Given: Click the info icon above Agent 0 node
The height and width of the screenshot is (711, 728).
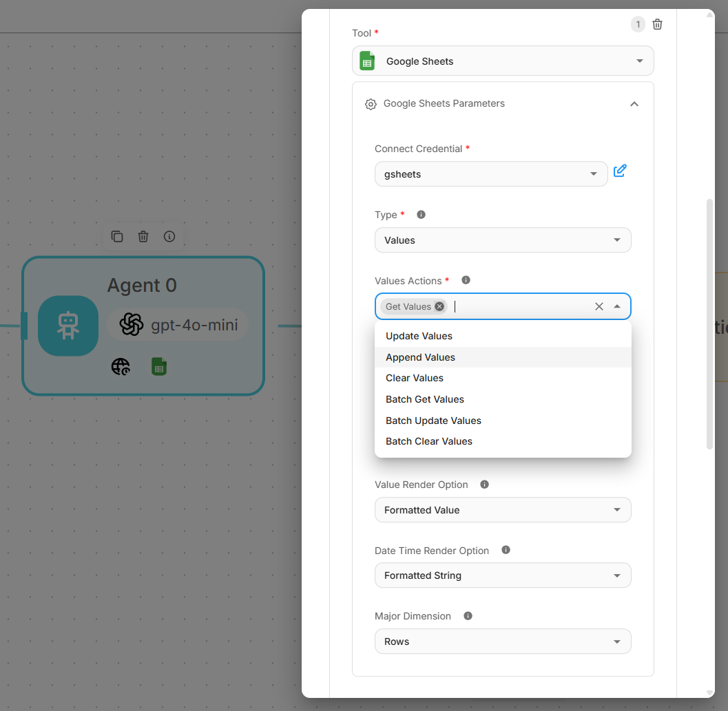Looking at the screenshot, I should pos(169,237).
